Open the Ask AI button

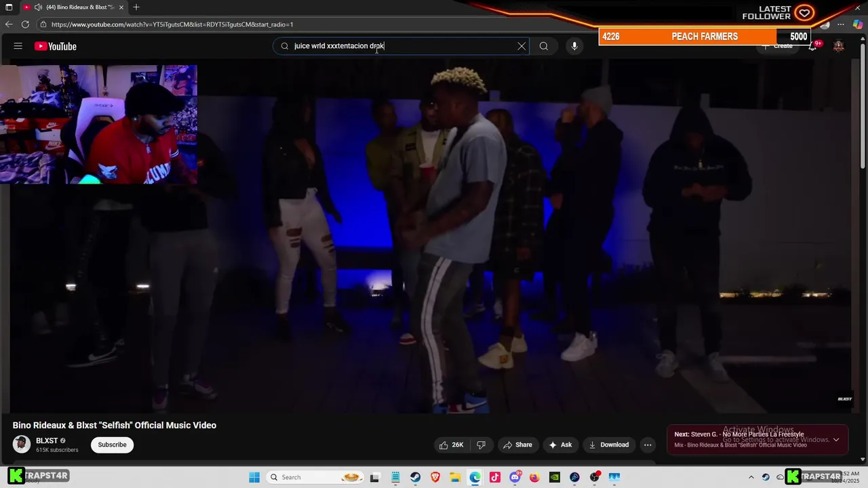pyautogui.click(x=560, y=445)
